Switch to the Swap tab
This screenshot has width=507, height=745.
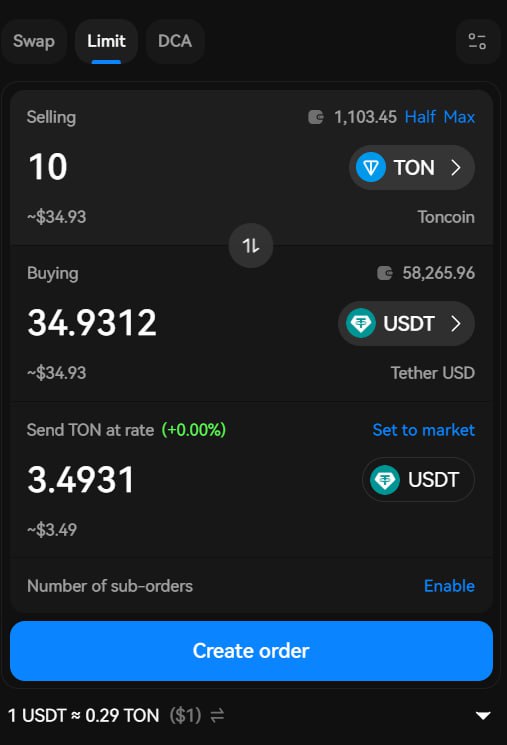tap(34, 41)
